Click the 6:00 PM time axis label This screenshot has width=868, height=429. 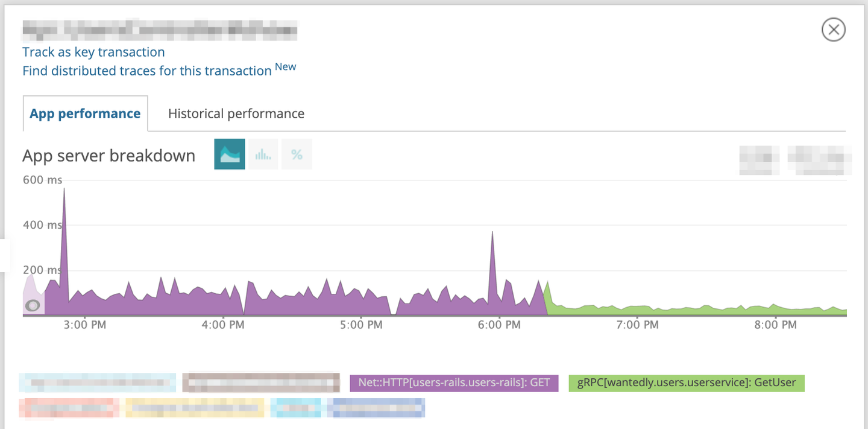point(499,325)
